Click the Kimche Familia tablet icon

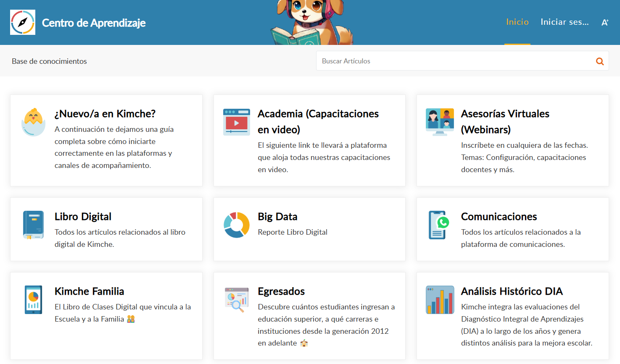click(x=33, y=300)
